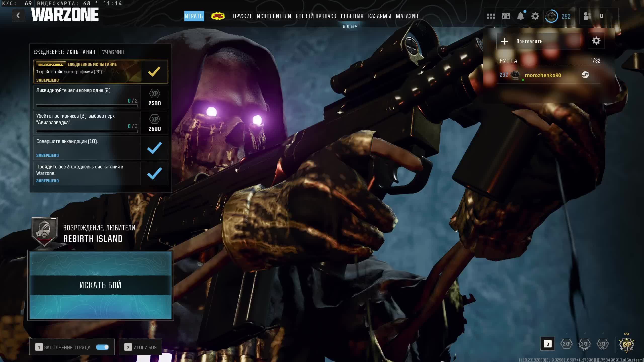Open ИТОГИ БОЯ match summary
Screen dimensions: 644x362
click(140, 347)
